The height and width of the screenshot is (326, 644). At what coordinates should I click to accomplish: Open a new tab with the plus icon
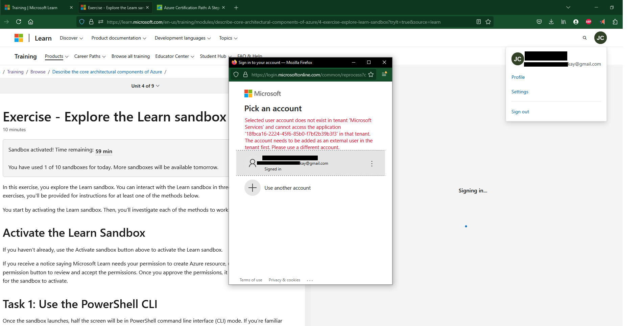click(236, 7)
